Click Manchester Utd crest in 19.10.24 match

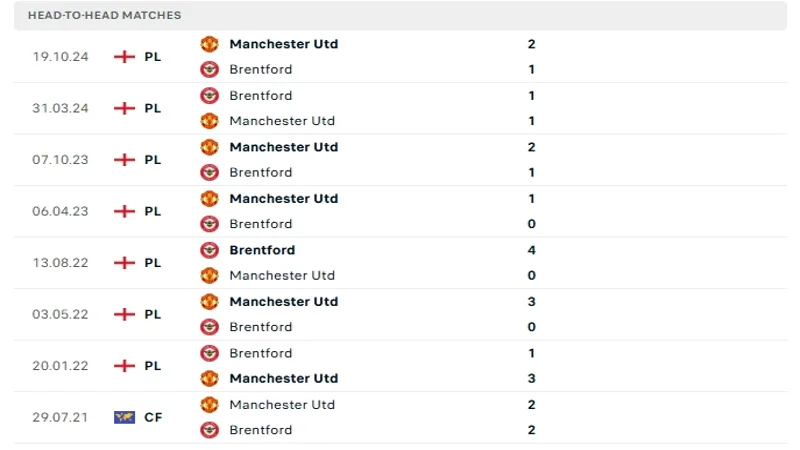(209, 44)
